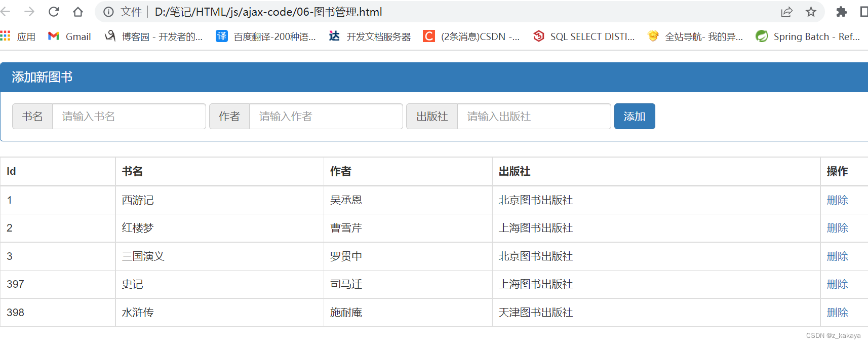Open the 全站导航 bookmark

(695, 36)
